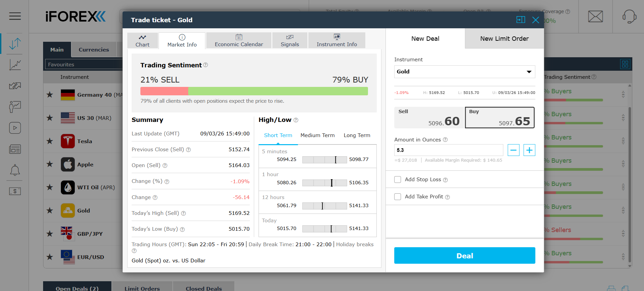
Task: Select the Medium Term high/low tab
Action: [317, 135]
